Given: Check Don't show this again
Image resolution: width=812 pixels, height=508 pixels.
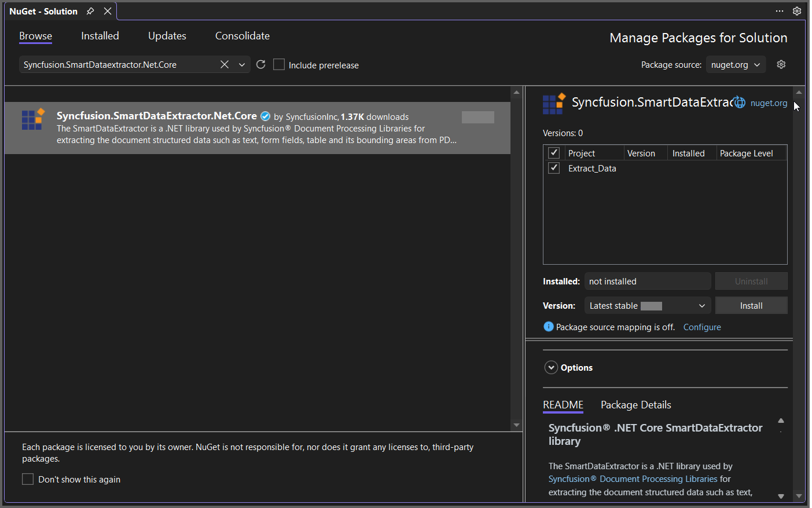Looking at the screenshot, I should coord(28,479).
